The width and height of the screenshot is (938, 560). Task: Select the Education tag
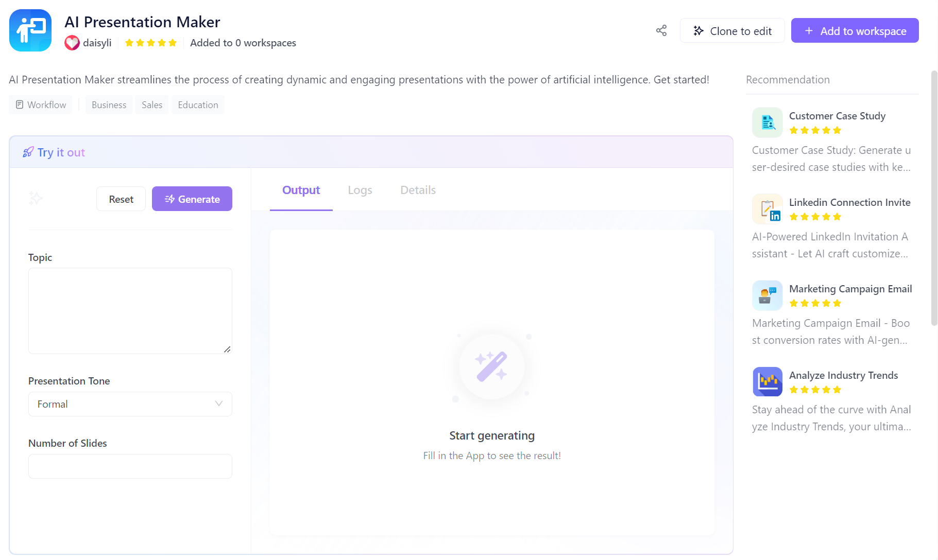[198, 105]
